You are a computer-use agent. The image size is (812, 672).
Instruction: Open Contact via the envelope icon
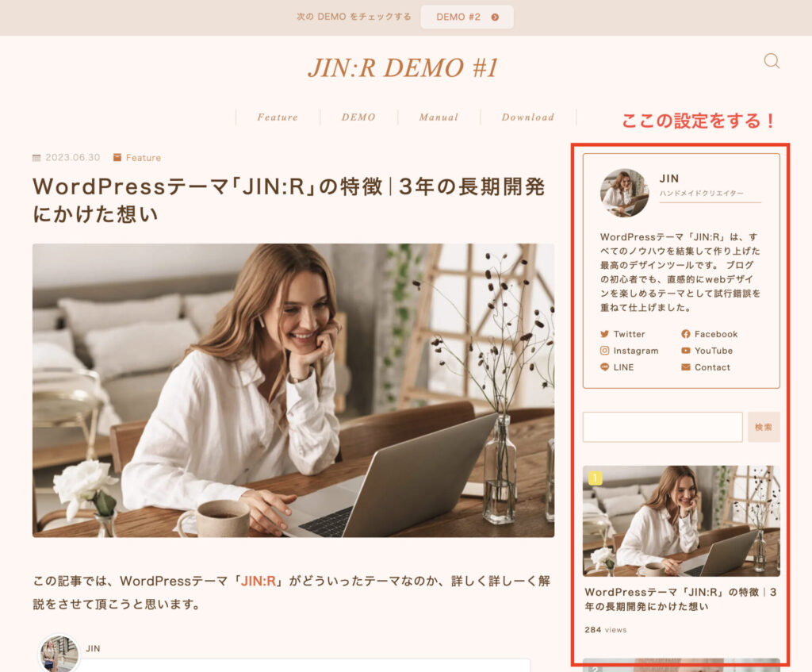(x=686, y=367)
